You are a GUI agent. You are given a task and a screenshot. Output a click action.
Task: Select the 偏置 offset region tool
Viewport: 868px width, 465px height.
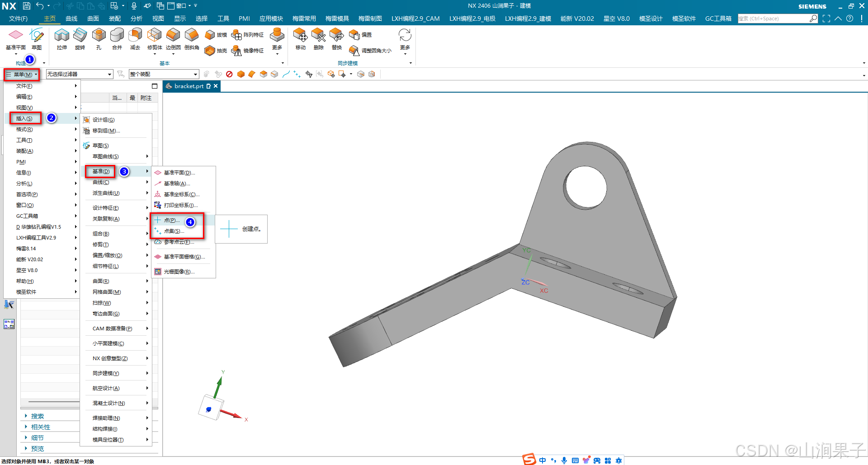(360, 35)
